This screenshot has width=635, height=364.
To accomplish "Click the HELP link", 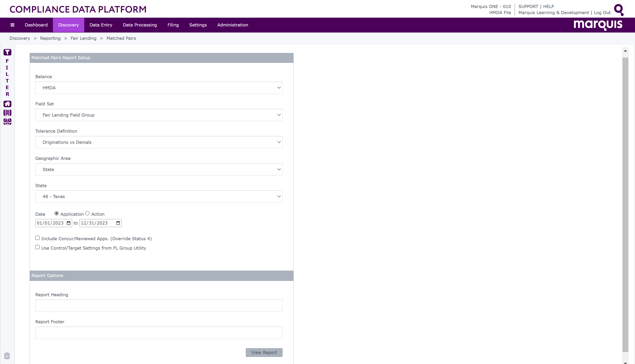I will coord(548,6).
